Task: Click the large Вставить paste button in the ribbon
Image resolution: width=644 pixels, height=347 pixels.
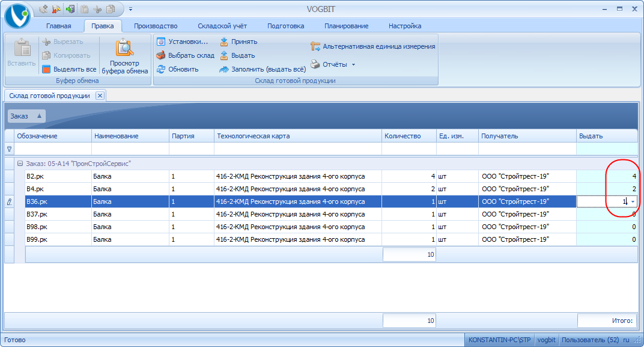Action: [x=22, y=53]
